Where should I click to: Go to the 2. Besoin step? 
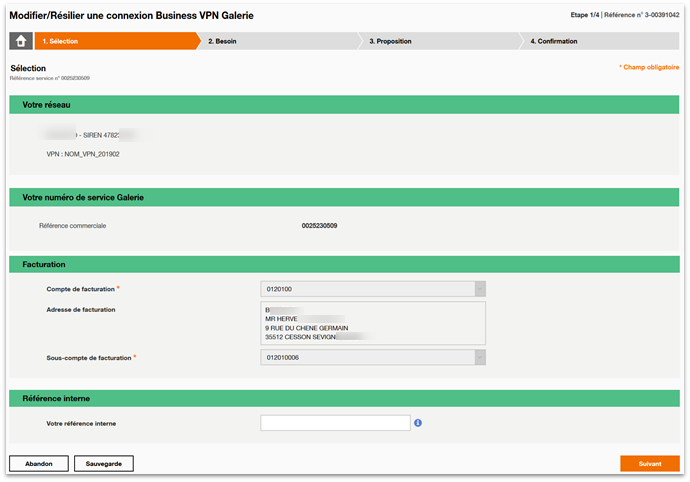click(279, 41)
